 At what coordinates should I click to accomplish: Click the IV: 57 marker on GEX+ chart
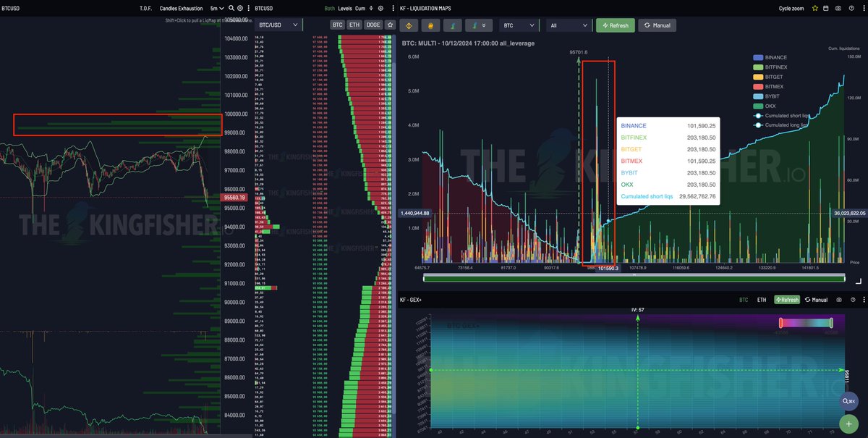click(637, 309)
